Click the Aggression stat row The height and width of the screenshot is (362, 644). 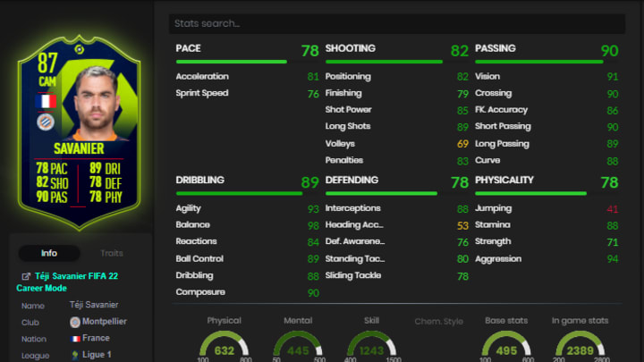[547, 259]
